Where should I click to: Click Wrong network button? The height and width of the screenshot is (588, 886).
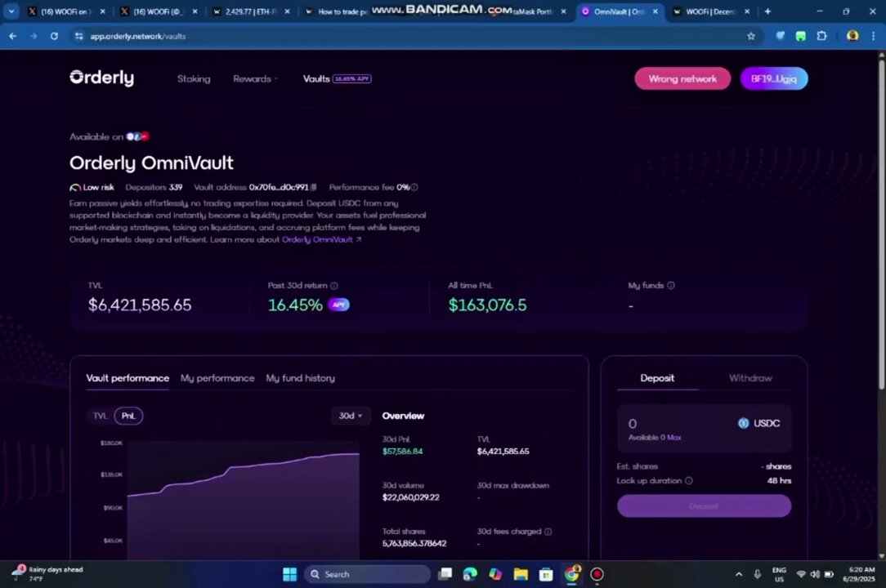(x=682, y=78)
